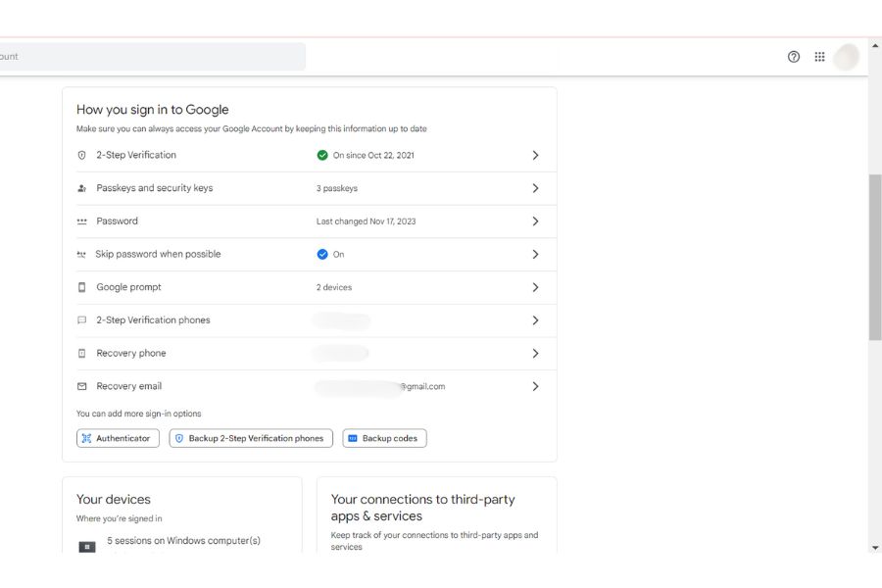This screenshot has height=588, width=882.
Task: Expand the Recovery phone row chevron
Action: [535, 354]
